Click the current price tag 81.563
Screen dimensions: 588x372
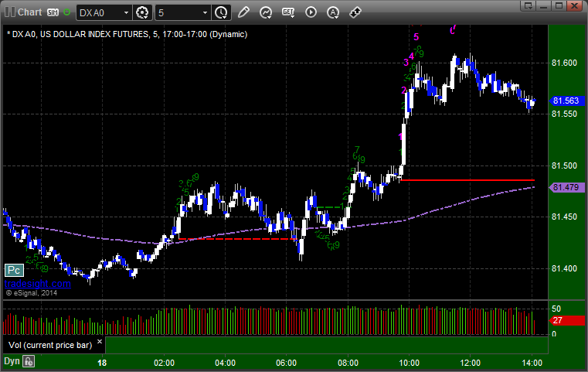(566, 101)
